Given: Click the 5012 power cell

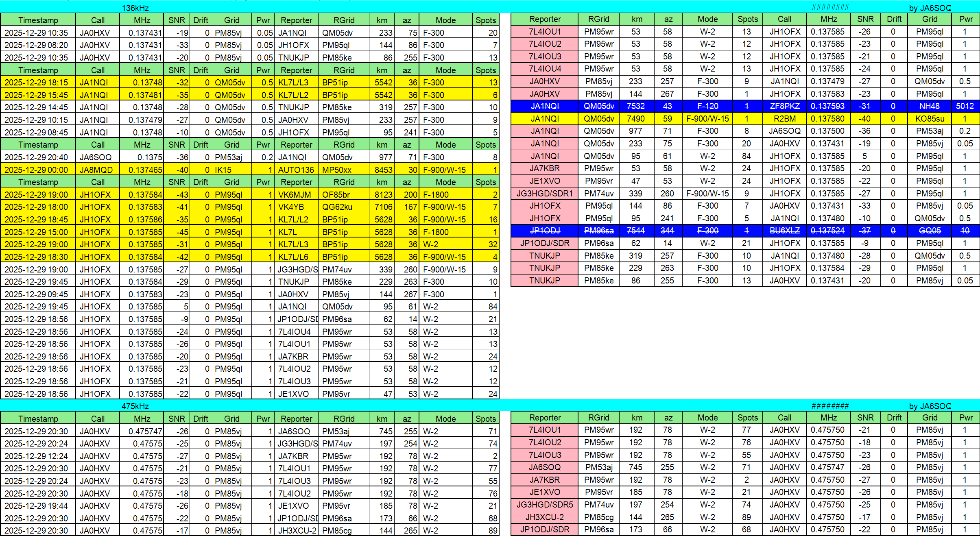Looking at the screenshot, I should (965, 106).
